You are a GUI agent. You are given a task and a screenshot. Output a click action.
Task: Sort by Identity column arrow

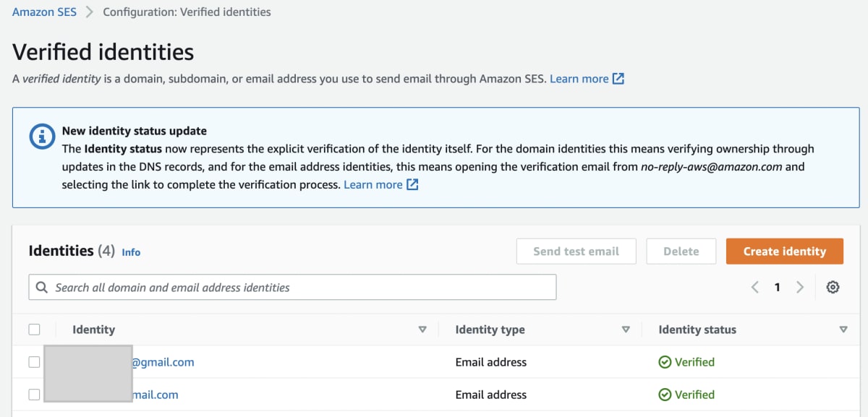(422, 330)
